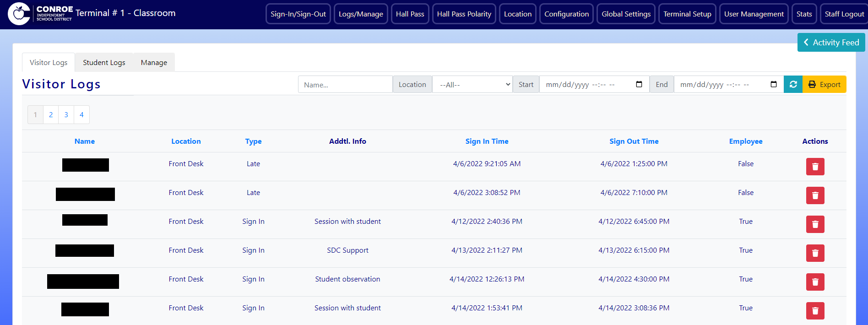Click Staff Logout button
This screenshot has height=325, width=868.
click(844, 14)
